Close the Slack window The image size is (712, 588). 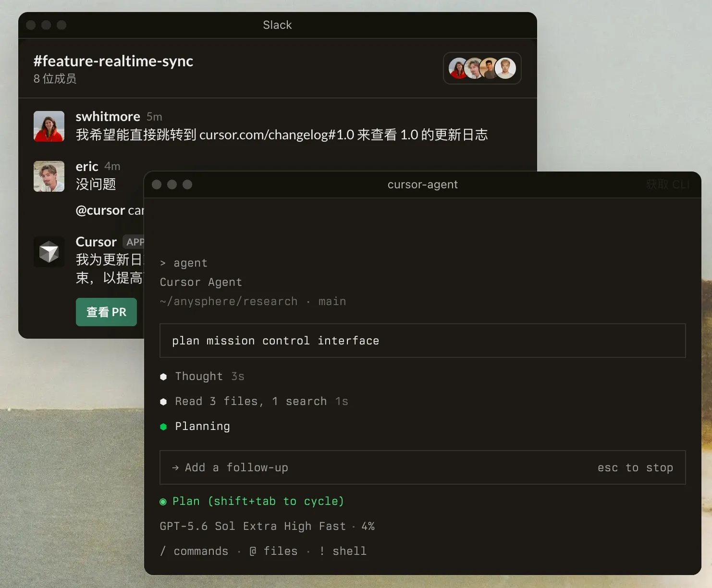[31, 25]
